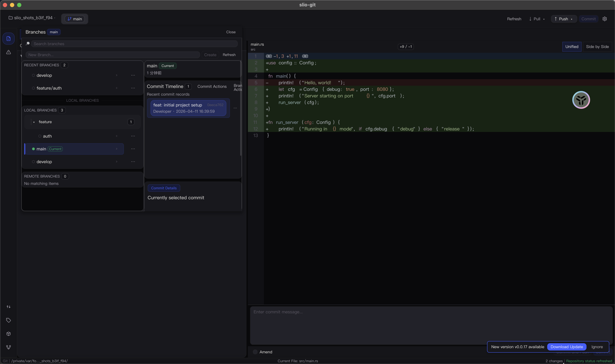Open the Push dropdown menu
Screen dimensions: 615x364
point(572,19)
